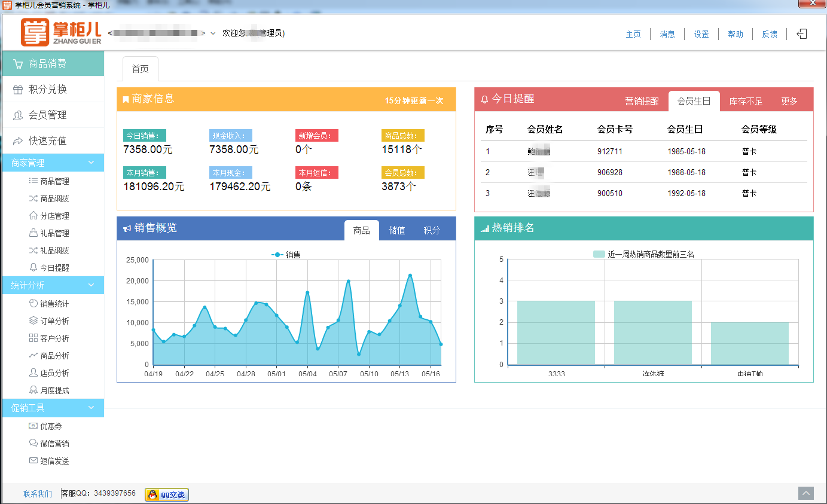This screenshot has width=827, height=504.
Task: Click the 会员管理 member icon
Action: pyautogui.click(x=18, y=115)
